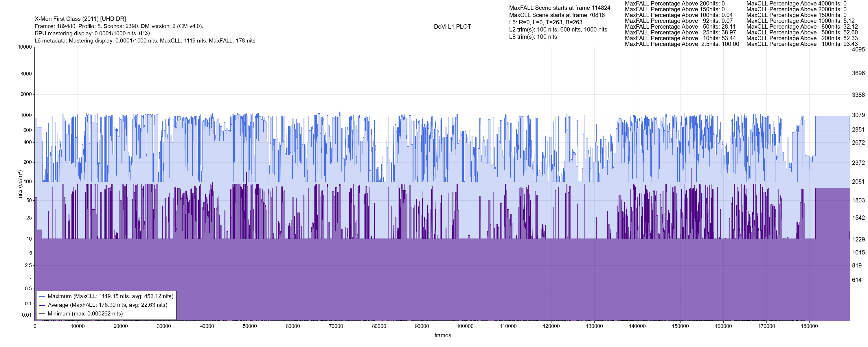The image size is (868, 347).
Task: Click the L6 metadata Mastering display line
Action: 145,41
